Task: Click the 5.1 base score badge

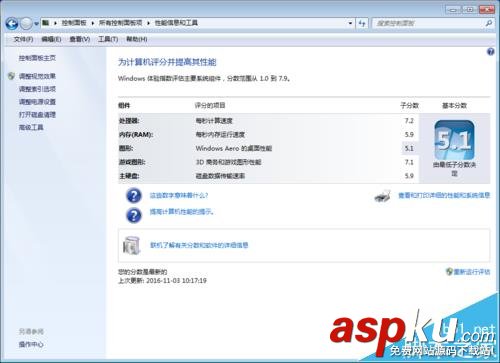Action: tap(454, 140)
